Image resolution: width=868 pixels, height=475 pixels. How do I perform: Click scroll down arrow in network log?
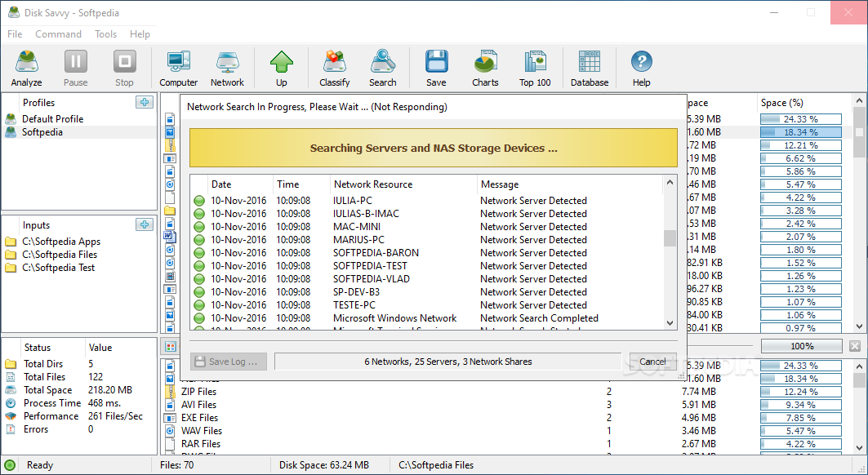coord(670,323)
